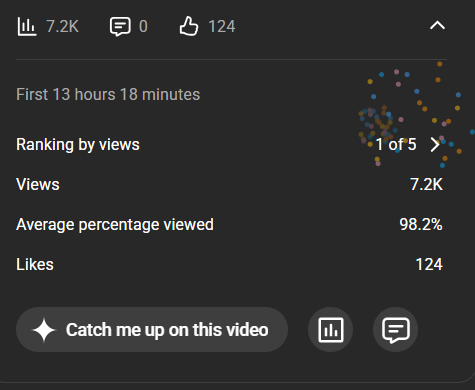The image size is (475, 390).
Task: Click the 98.2% value
Action: [421, 224]
